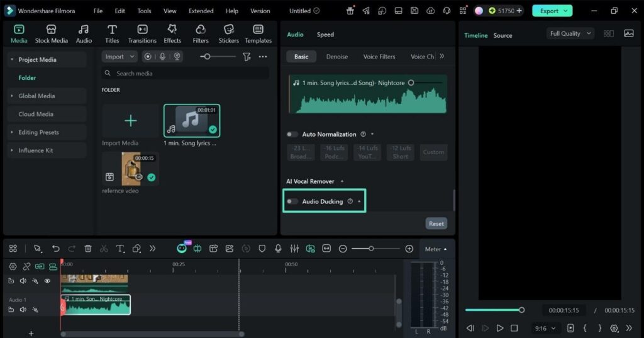Switch to the Speed tab

325,35
